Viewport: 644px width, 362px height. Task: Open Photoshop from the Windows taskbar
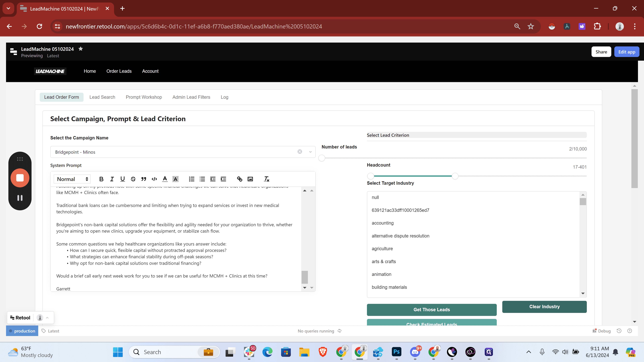(x=396, y=352)
